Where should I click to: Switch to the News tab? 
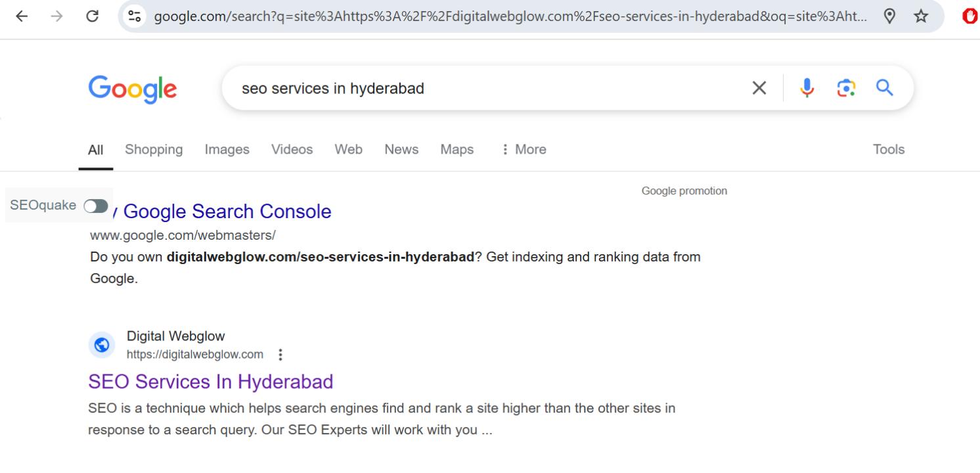coord(401,150)
